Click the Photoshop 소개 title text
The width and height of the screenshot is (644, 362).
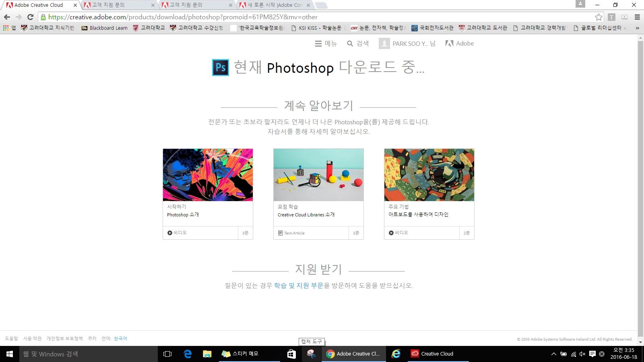click(x=183, y=215)
